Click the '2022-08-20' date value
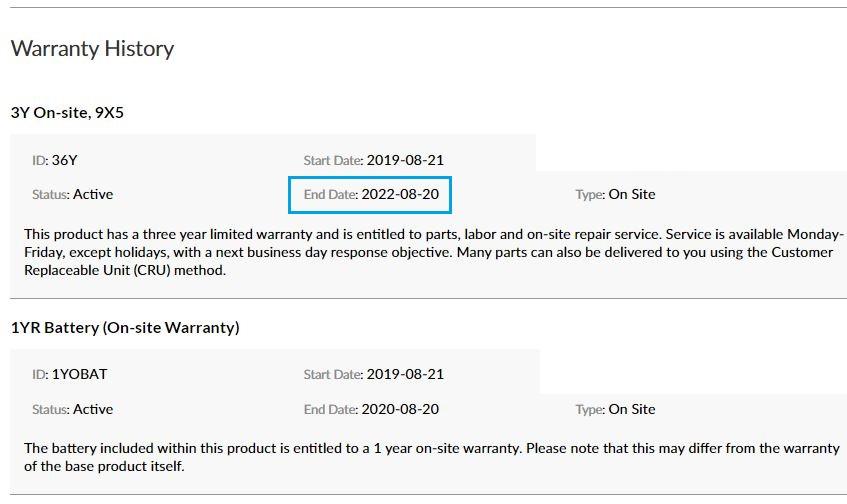The width and height of the screenshot is (847, 504). click(x=400, y=194)
